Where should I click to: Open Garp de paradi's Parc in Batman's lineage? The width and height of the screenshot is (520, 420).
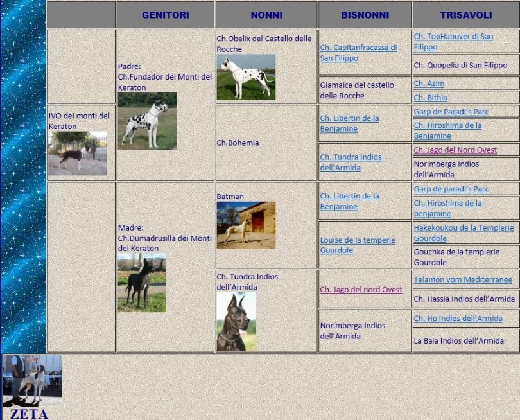[451, 189]
